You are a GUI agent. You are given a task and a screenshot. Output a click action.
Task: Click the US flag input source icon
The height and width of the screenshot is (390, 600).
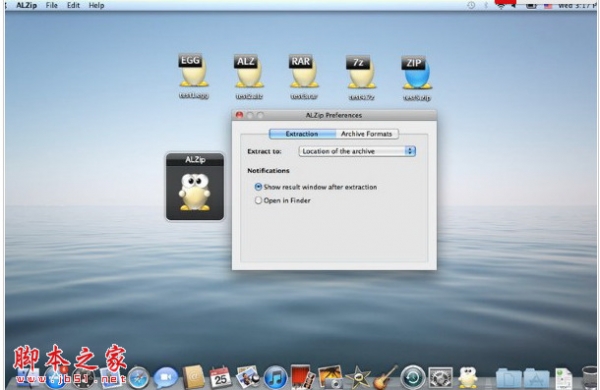(548, 5)
